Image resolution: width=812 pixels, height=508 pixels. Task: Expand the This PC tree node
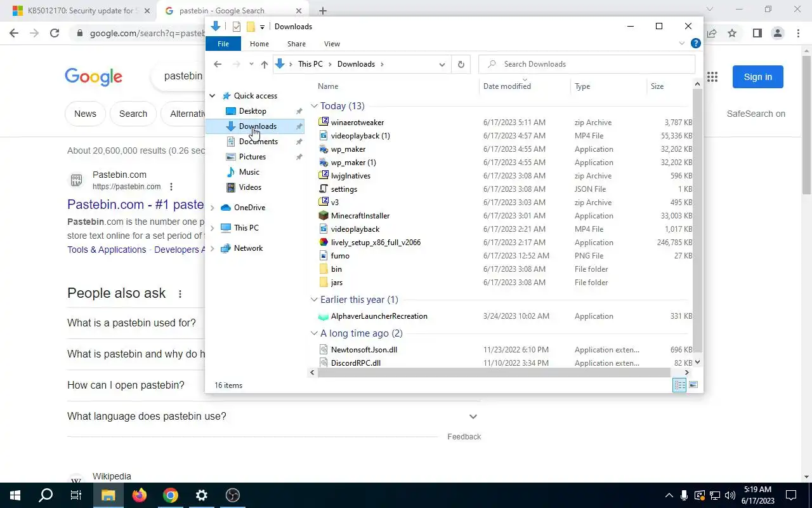[x=213, y=228]
